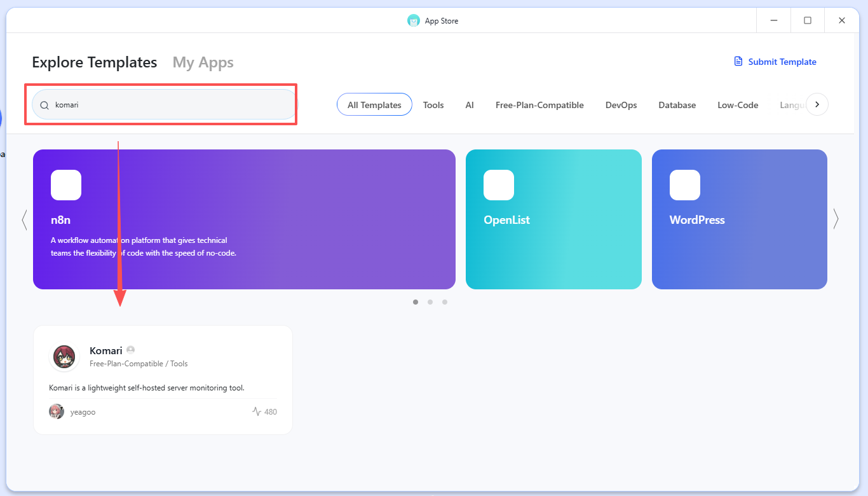Click the search magnifier icon
The width and height of the screenshot is (868, 496).
tap(44, 106)
